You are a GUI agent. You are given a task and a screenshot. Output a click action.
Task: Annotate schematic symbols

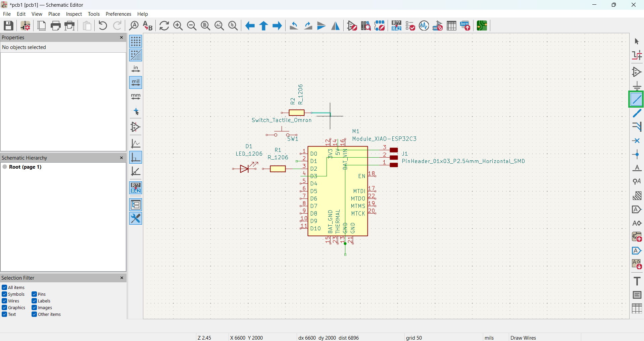(x=396, y=25)
